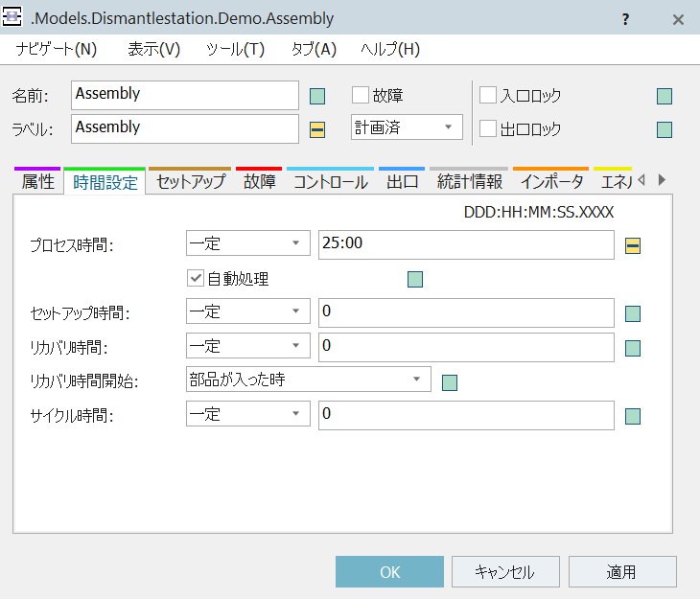700x599 pixels.
Task: Open the ツール(T) menu
Action: pos(235,49)
